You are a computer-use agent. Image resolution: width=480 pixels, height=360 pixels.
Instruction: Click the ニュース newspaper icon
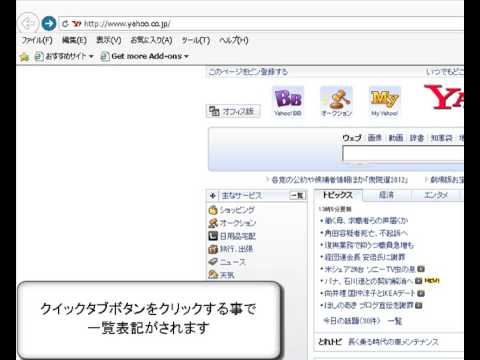click(213, 262)
